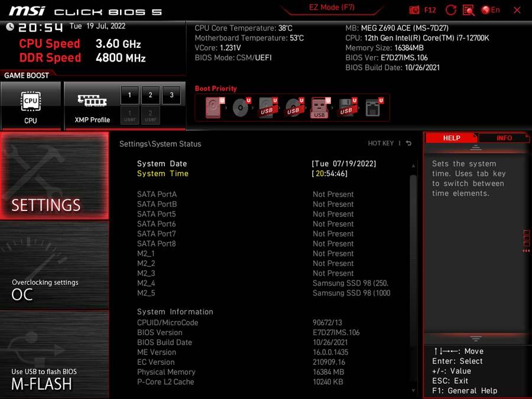Screen dimensions: 532x399
Task: Click the GAME BOOST label
Action: (x=27, y=75)
